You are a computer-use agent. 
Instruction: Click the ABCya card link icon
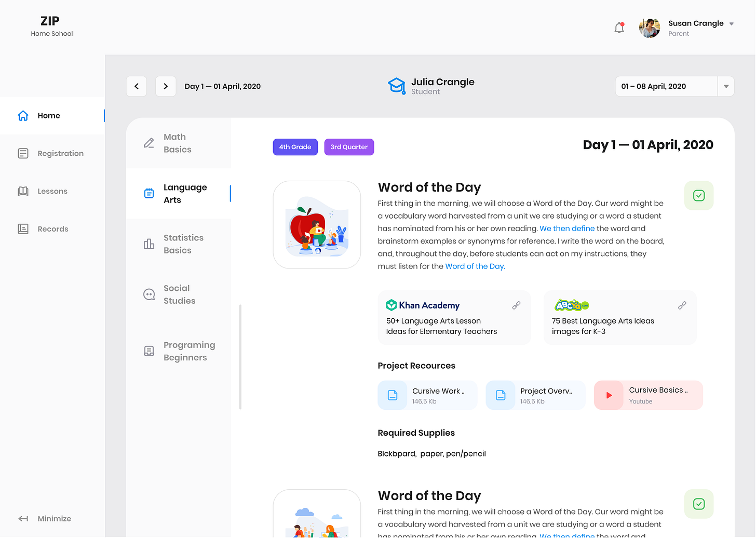tap(682, 305)
